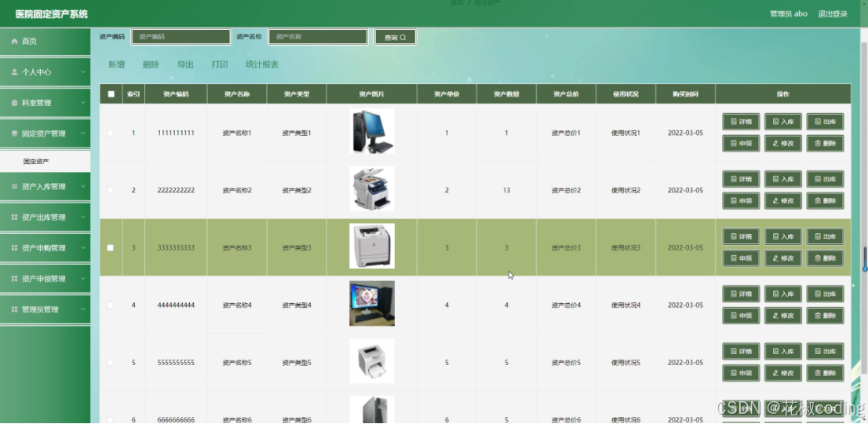Check the checkbox for row 5555555555
The image size is (868, 424).
click(110, 363)
